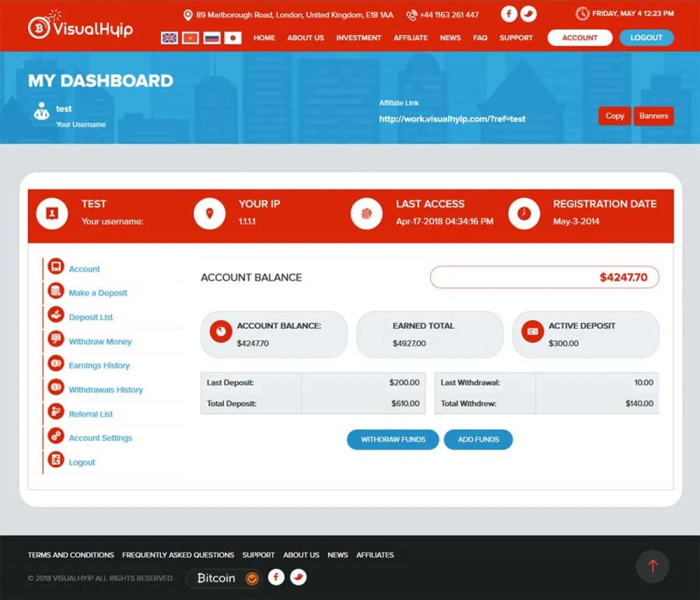This screenshot has width=700, height=600.
Task: Open INVESTMENT in the navigation
Action: [x=359, y=38]
